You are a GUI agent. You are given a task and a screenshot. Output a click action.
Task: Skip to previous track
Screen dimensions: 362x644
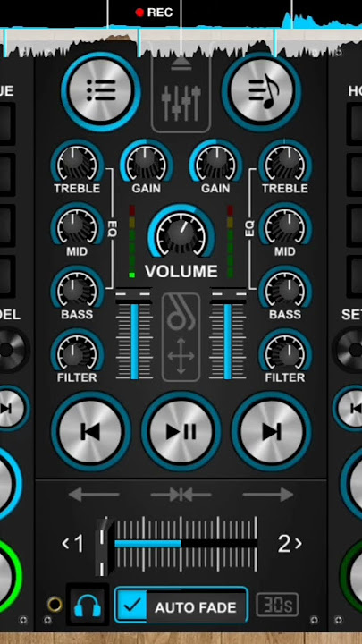[x=90, y=431]
